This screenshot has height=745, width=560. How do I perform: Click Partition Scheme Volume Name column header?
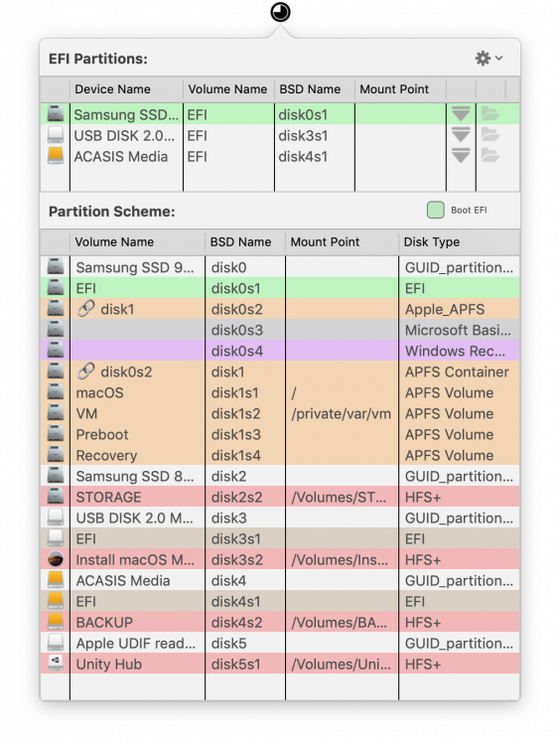pyautogui.click(x=137, y=242)
